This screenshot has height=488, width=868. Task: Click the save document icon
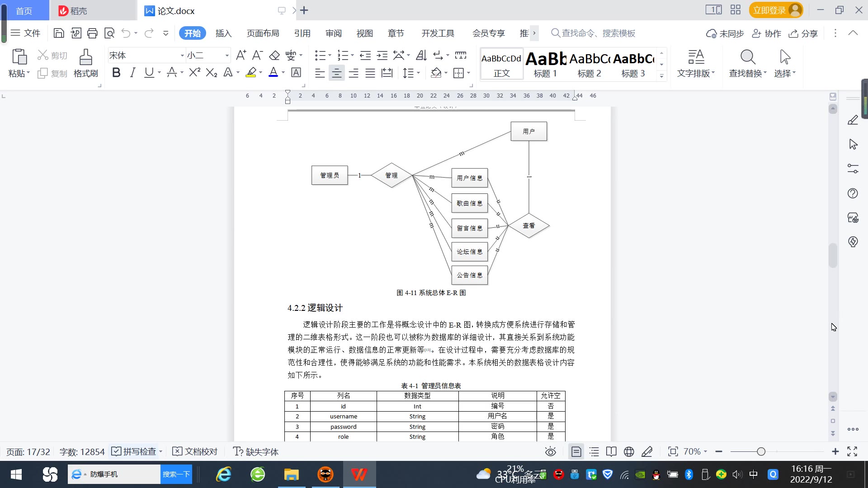[x=59, y=33]
